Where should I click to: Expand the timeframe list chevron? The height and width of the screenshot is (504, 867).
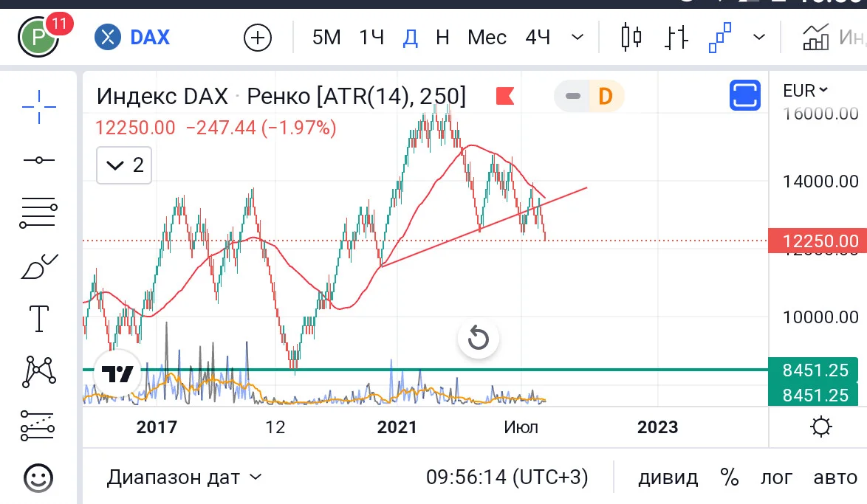(578, 38)
